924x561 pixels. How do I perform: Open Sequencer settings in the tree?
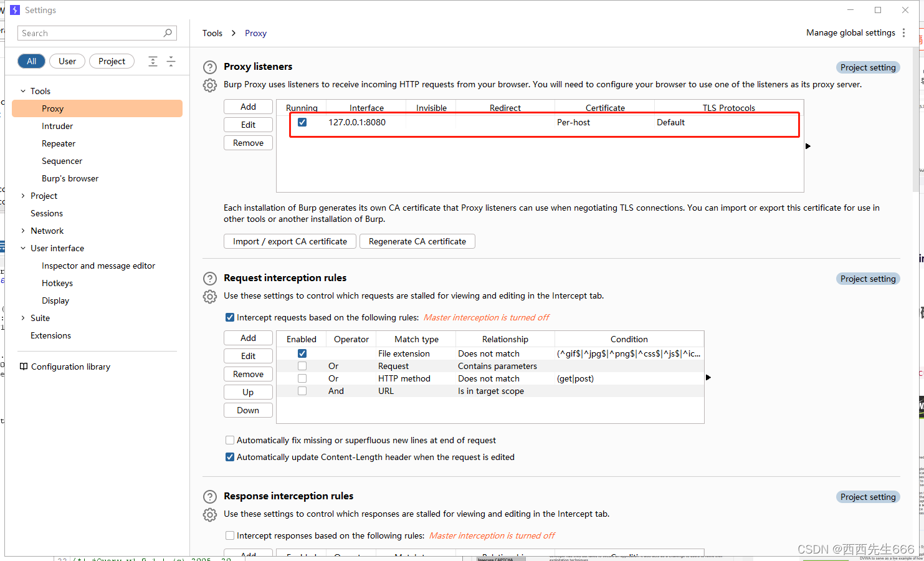pos(62,161)
